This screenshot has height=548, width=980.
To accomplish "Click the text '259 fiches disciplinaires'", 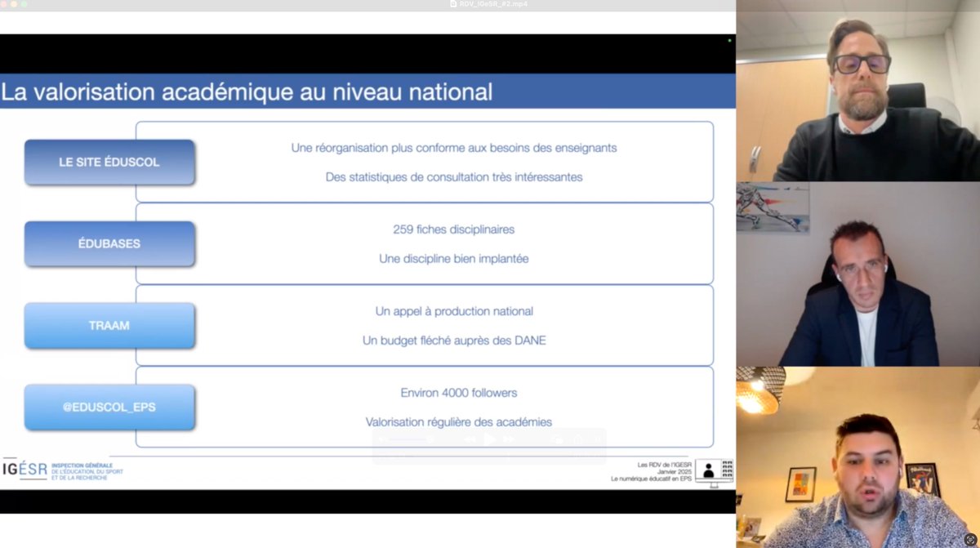I will click(x=454, y=229).
